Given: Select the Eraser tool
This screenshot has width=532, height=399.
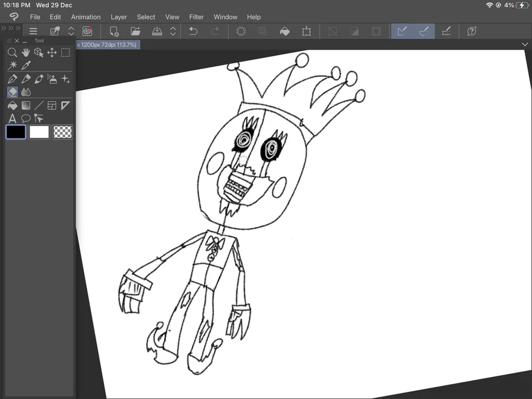Looking at the screenshot, I should tap(12, 92).
